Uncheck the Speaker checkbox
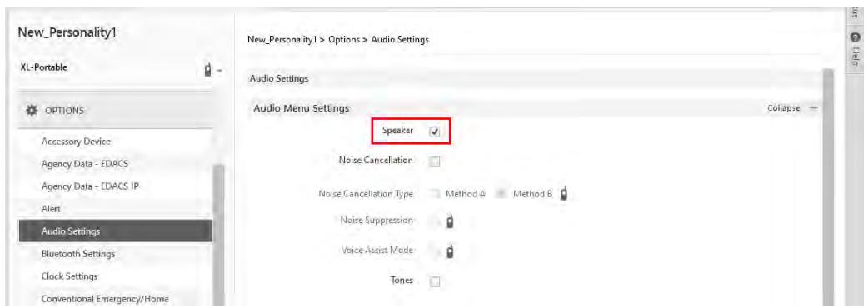This screenshot has height=308, width=868. click(x=435, y=132)
